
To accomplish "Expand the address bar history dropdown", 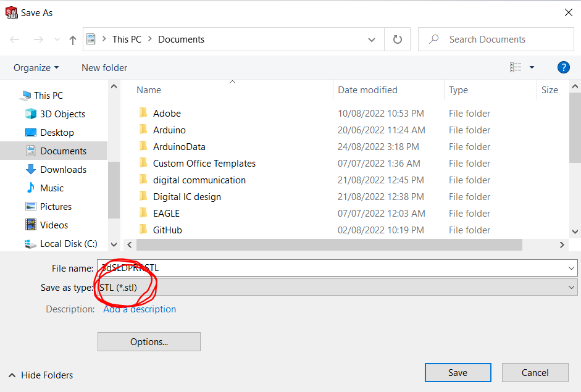I will click(x=372, y=40).
